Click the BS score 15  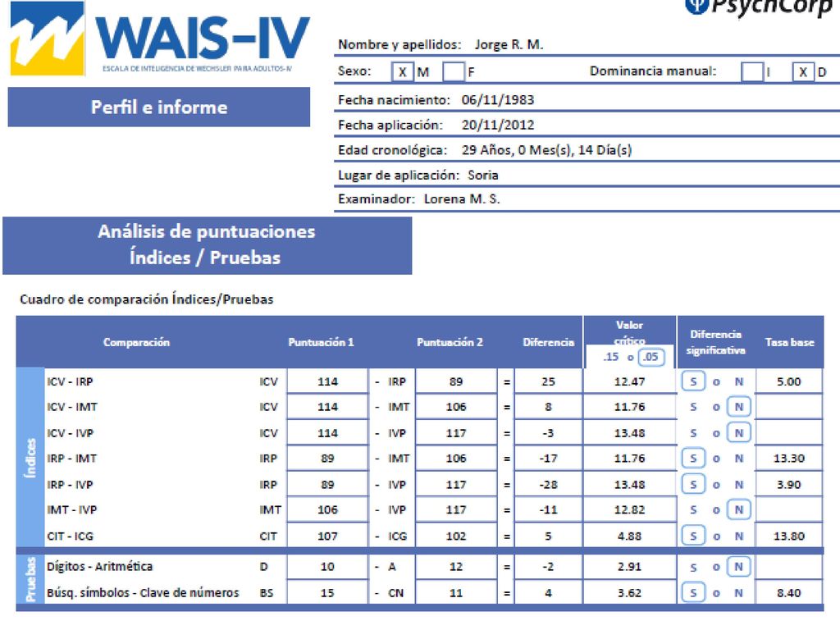(x=327, y=592)
